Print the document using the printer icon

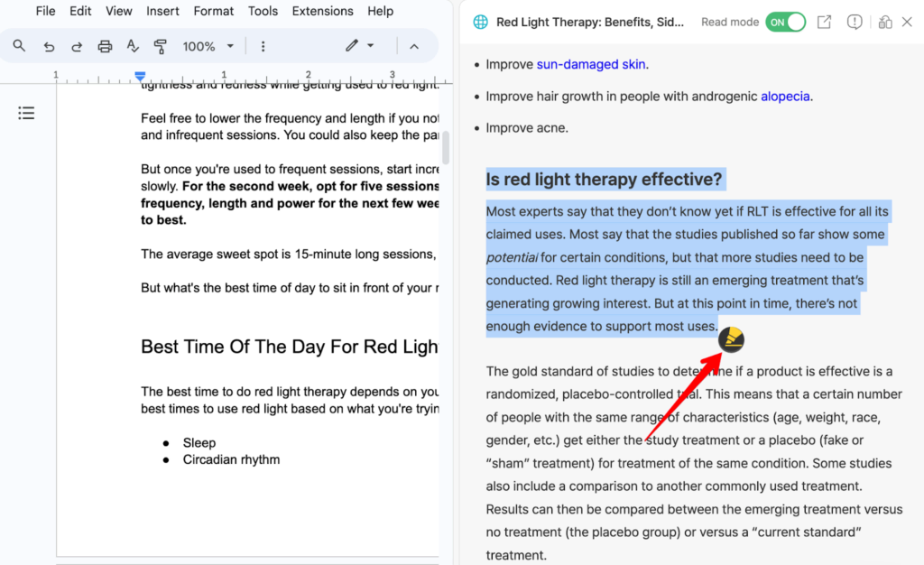coord(105,46)
